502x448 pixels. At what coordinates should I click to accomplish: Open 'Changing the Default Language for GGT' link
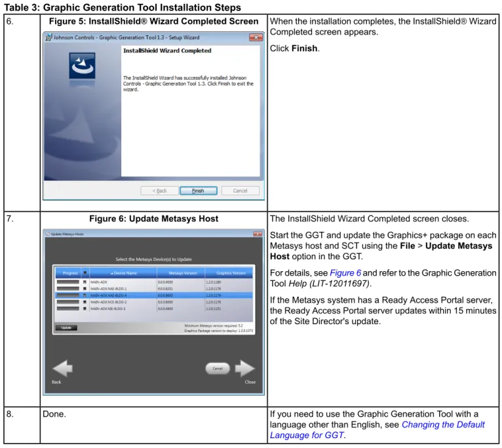(x=377, y=430)
